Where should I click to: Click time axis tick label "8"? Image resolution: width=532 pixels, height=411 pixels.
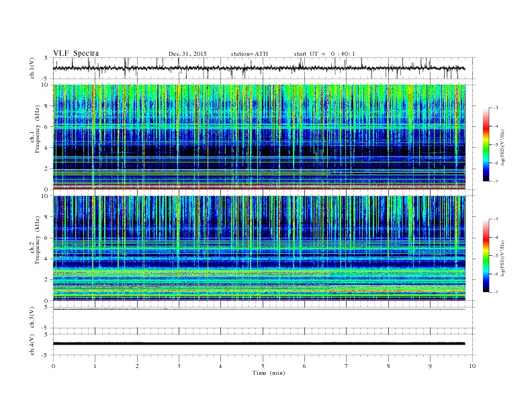[388, 366]
